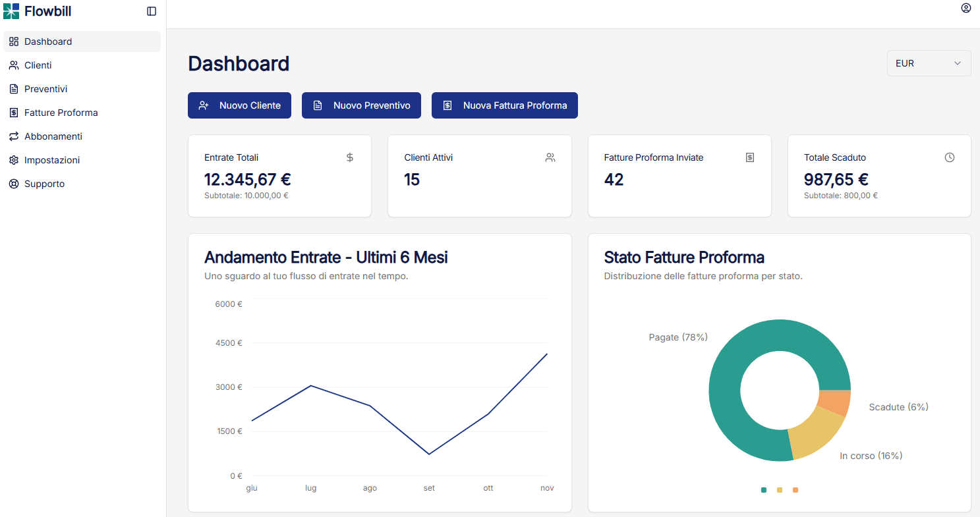Create a new client with Nuovo Cliente
This screenshot has height=517, width=980.
pos(239,105)
